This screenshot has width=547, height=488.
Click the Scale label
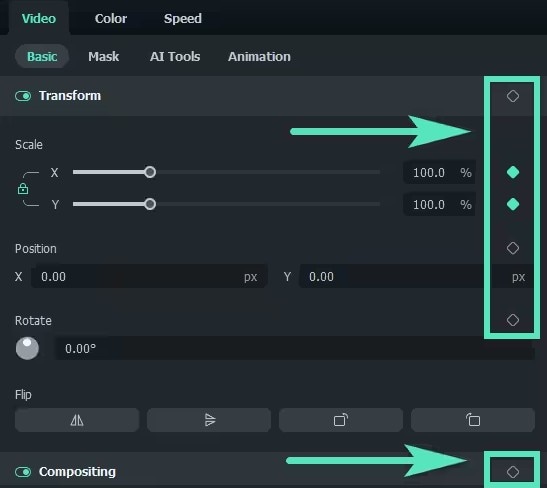point(29,145)
